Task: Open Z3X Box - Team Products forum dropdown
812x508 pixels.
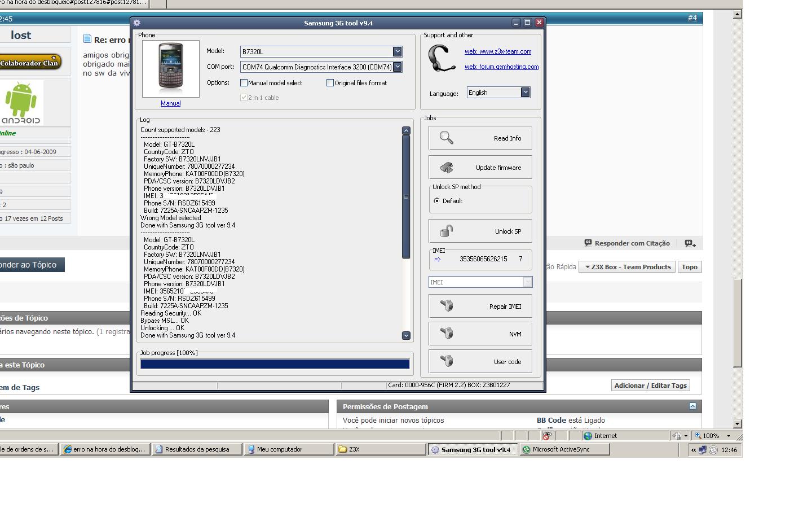Action: pos(627,267)
